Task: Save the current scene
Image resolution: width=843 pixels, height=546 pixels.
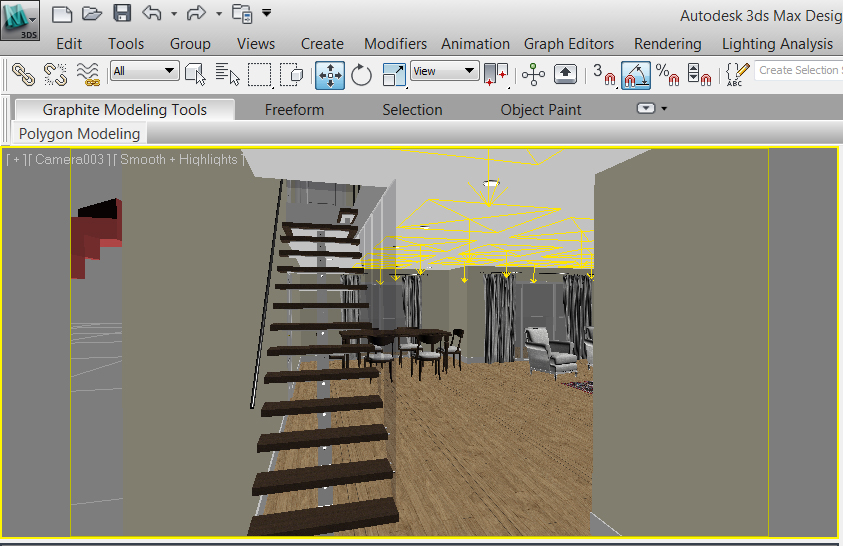Action: tap(122, 13)
